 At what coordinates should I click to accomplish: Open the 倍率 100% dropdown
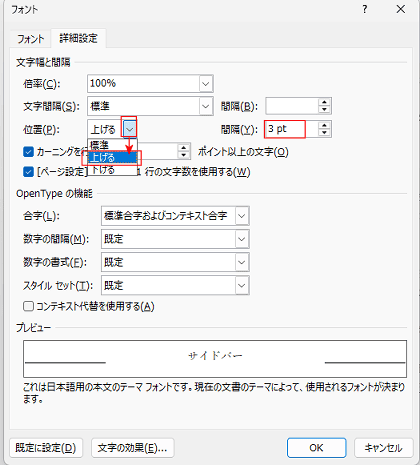pyautogui.click(x=206, y=83)
